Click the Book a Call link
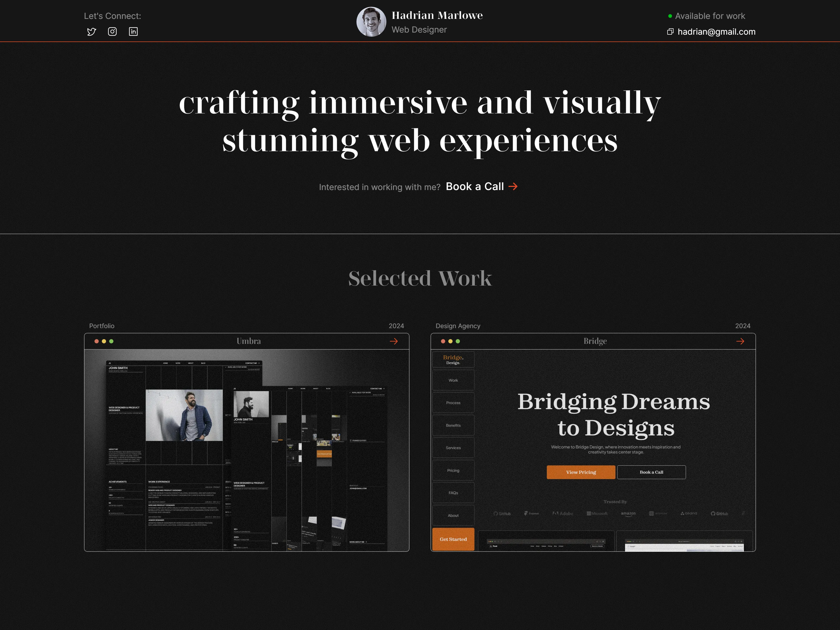This screenshot has height=630, width=840. 475,186
